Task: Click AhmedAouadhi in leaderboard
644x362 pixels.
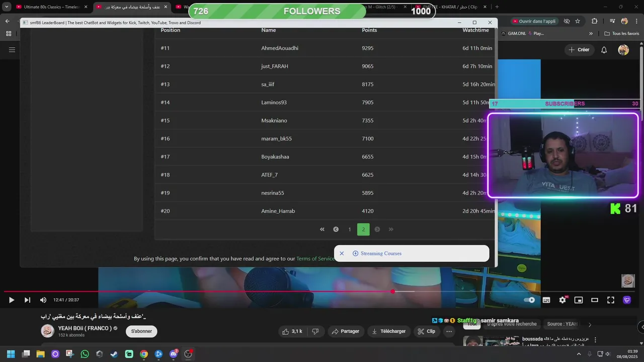Action: tap(280, 48)
